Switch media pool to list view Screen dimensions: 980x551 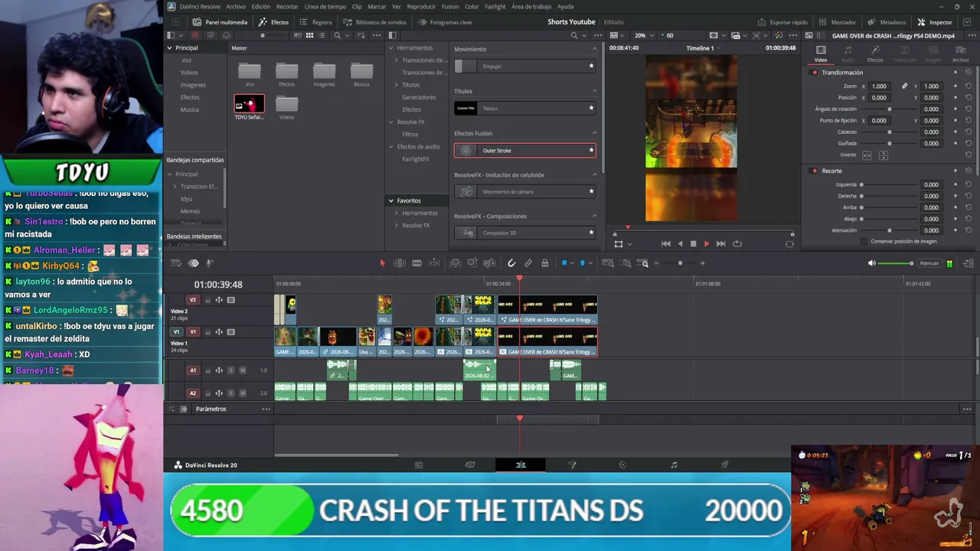point(322,35)
